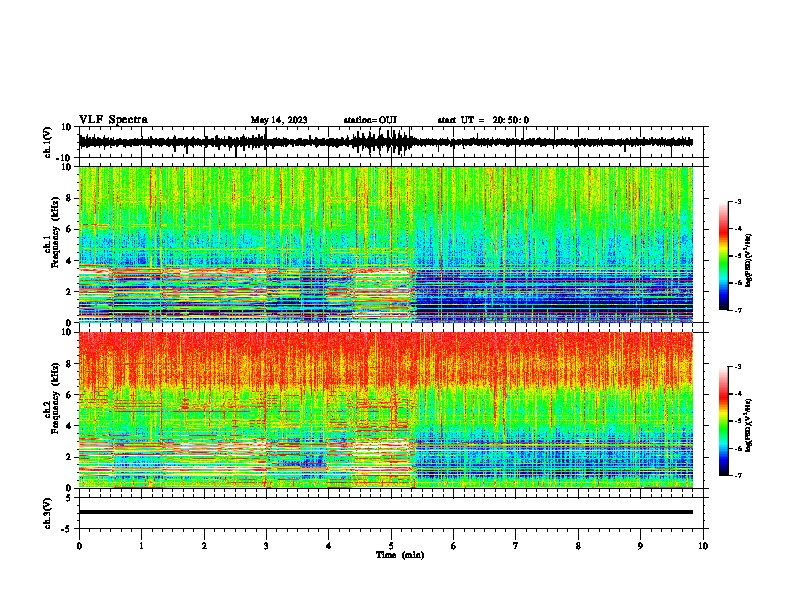
Task: Click the 5 tick on the Time axis
Action: [391, 546]
